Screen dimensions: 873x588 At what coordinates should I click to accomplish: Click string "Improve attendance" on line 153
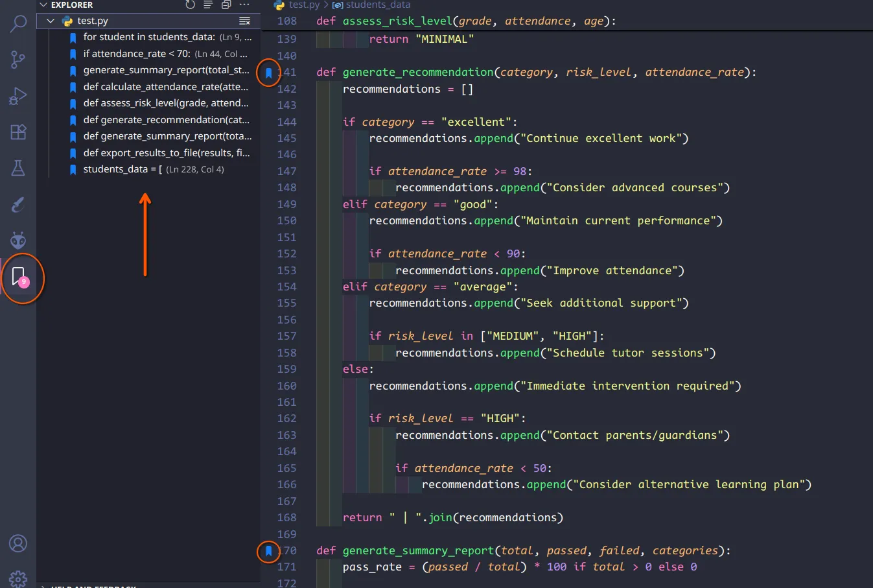[612, 270]
